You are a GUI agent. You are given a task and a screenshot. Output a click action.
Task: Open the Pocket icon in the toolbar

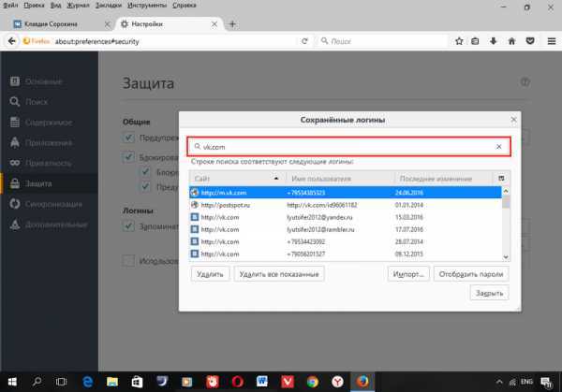pos(530,41)
